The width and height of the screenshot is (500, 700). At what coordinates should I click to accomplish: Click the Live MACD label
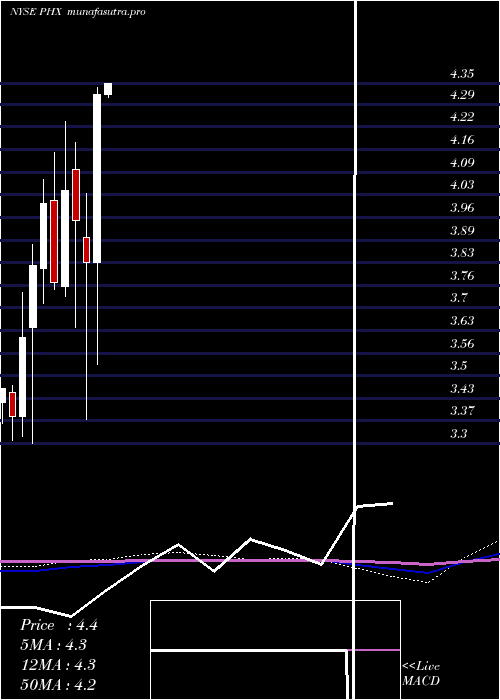tap(421, 673)
